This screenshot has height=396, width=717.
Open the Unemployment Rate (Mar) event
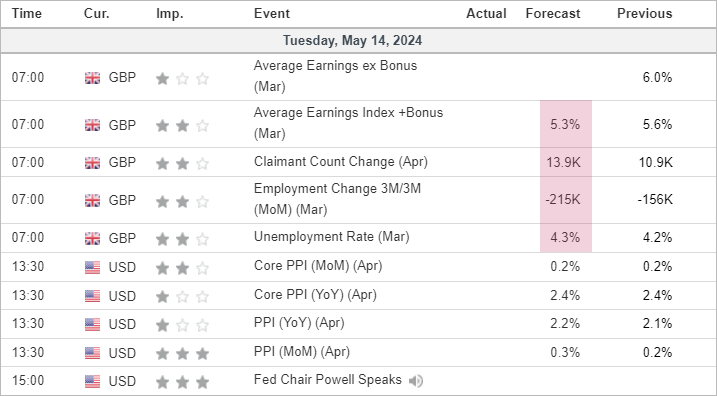332,237
